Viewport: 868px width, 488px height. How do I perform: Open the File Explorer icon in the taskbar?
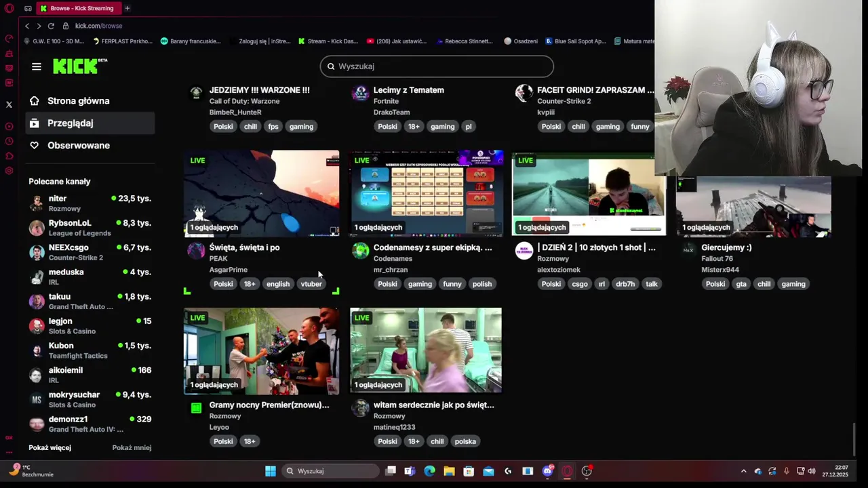tap(449, 471)
